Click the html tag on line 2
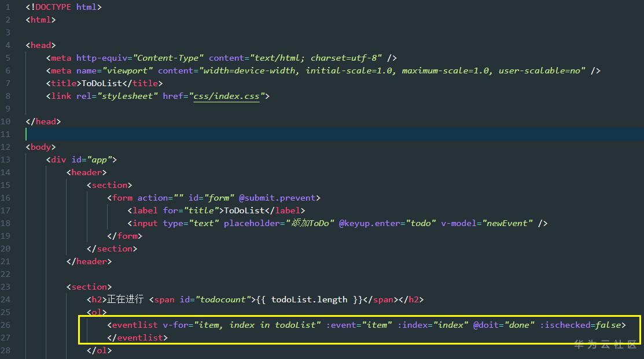This screenshot has height=359, width=644. [x=41, y=20]
